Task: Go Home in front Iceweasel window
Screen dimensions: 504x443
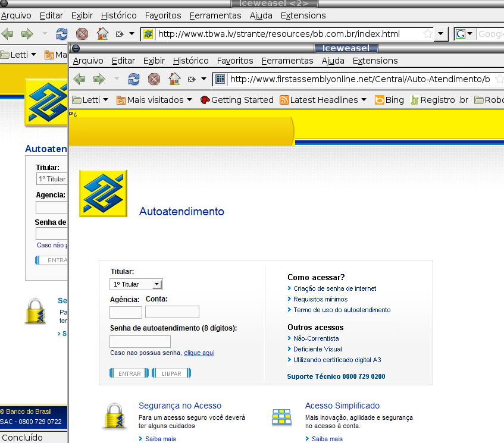Action: tap(174, 79)
